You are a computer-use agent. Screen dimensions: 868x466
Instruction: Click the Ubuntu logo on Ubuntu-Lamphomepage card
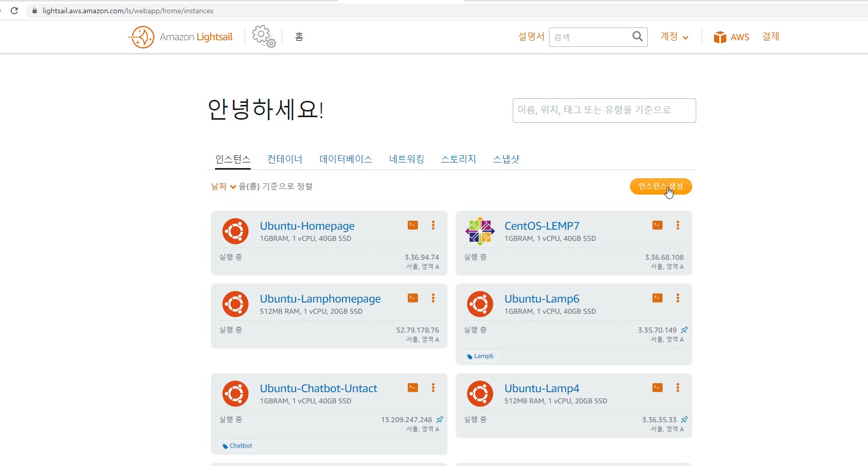(x=235, y=304)
